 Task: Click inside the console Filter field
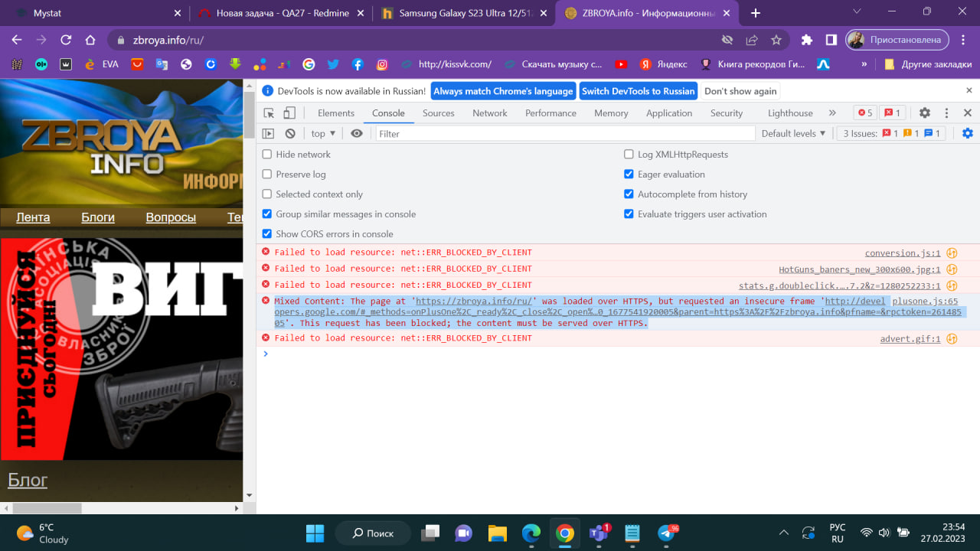(x=565, y=133)
